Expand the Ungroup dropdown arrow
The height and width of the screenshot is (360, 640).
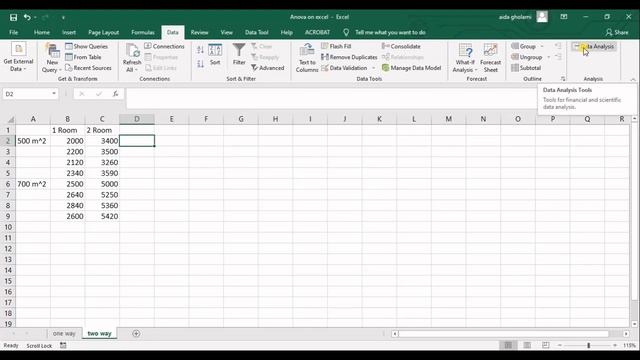point(549,58)
